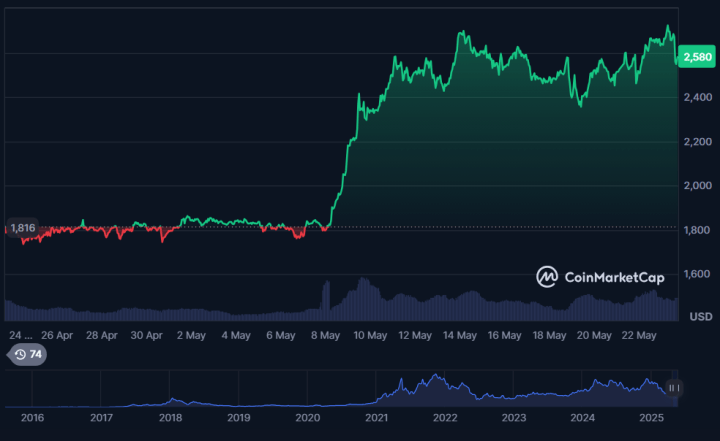The width and height of the screenshot is (720, 441).
Task: Click 2016 on the overview timeline
Action: pyautogui.click(x=33, y=417)
